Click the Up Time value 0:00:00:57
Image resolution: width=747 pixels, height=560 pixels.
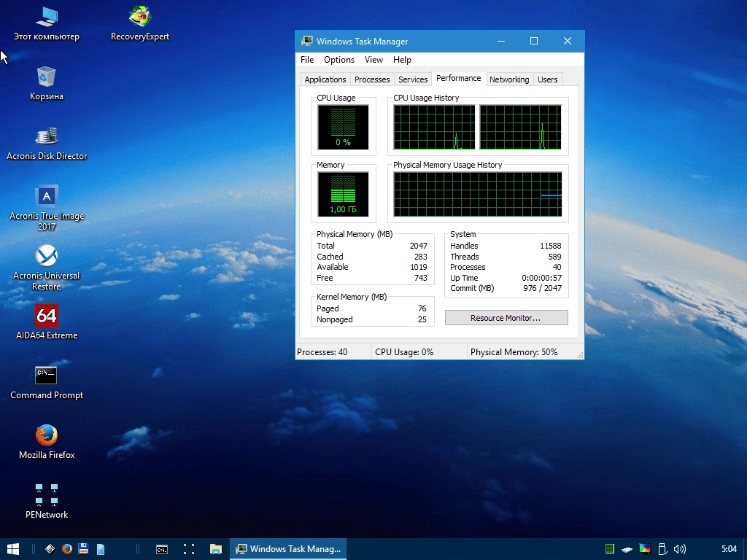[x=542, y=278]
